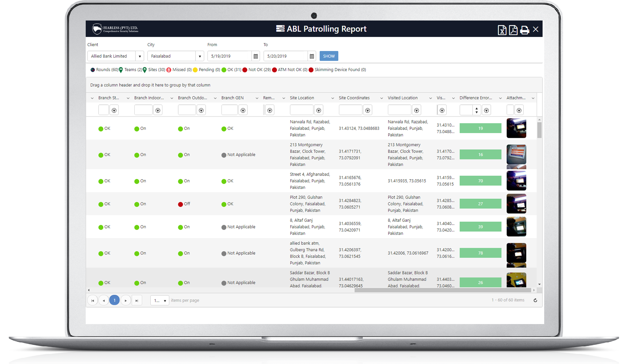Click filter icon for Remarks column
This screenshot has height=364, width=631.
point(270,110)
